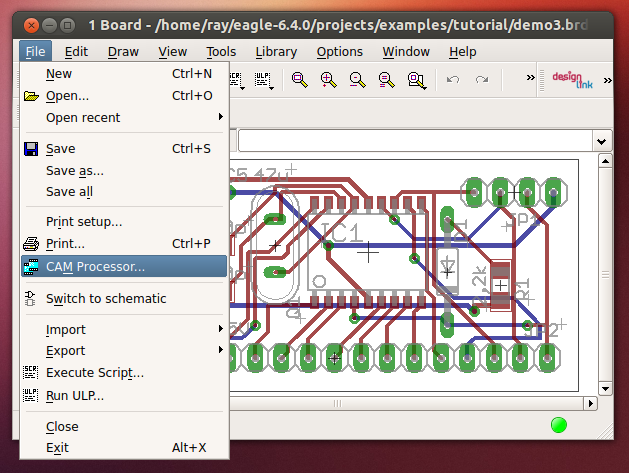Image resolution: width=629 pixels, height=473 pixels.
Task: Click the Undo arrow icon
Action: click(453, 79)
